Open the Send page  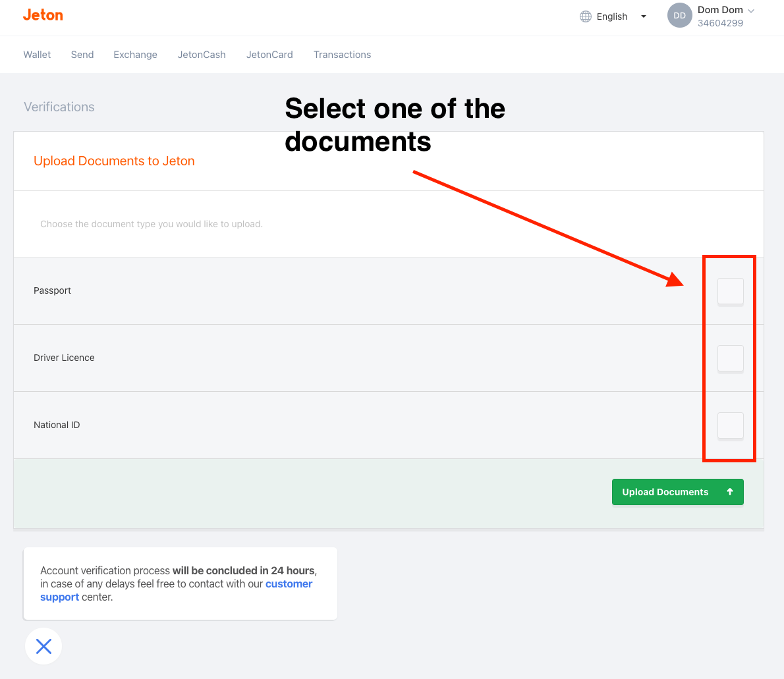[82, 55]
